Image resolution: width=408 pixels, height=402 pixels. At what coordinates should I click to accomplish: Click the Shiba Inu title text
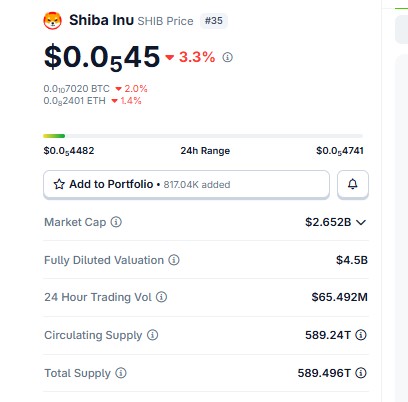(x=101, y=20)
